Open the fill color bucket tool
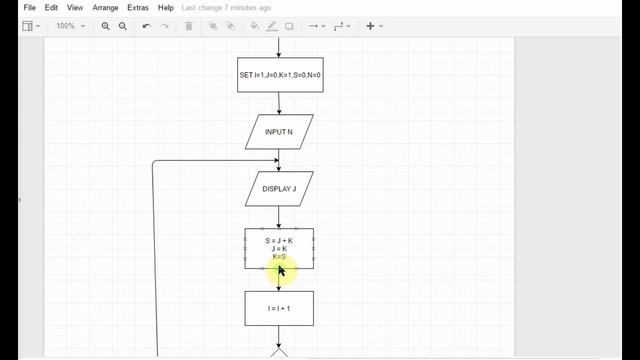The image size is (640, 360). click(254, 26)
